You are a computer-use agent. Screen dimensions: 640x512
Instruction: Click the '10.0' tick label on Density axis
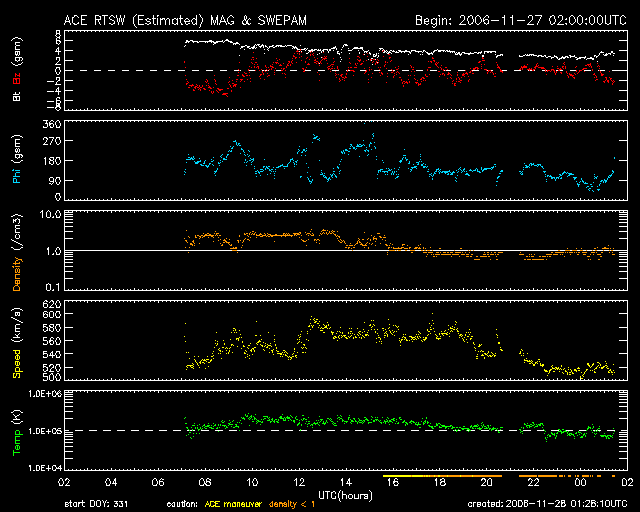[x=50, y=214]
